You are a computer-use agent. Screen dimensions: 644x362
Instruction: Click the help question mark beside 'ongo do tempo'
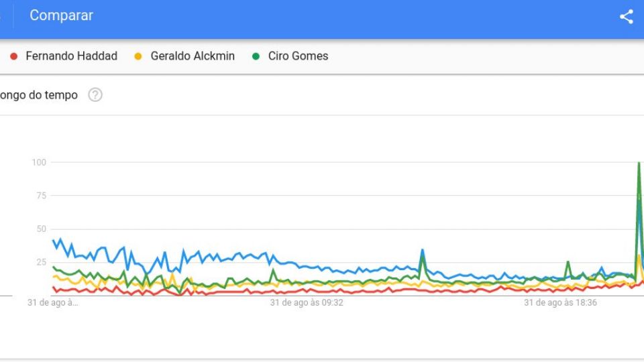point(95,95)
